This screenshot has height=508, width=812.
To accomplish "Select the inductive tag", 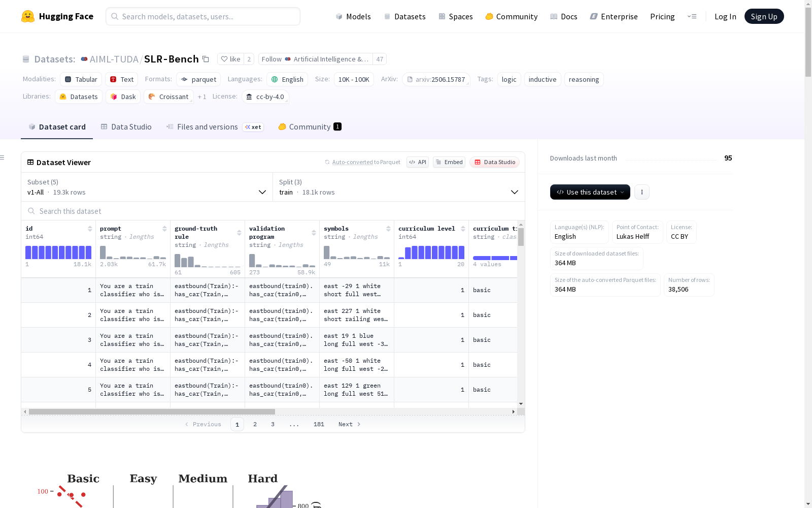I will coord(543,79).
